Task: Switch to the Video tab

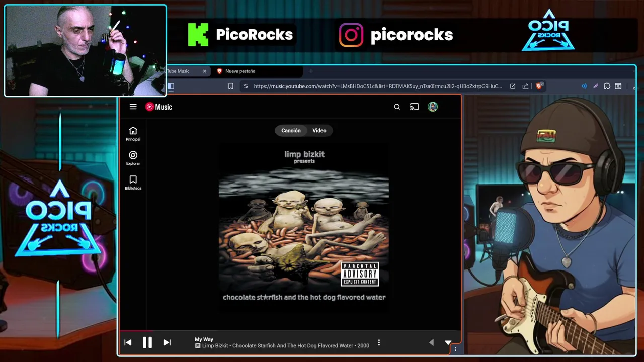Action: point(319,131)
